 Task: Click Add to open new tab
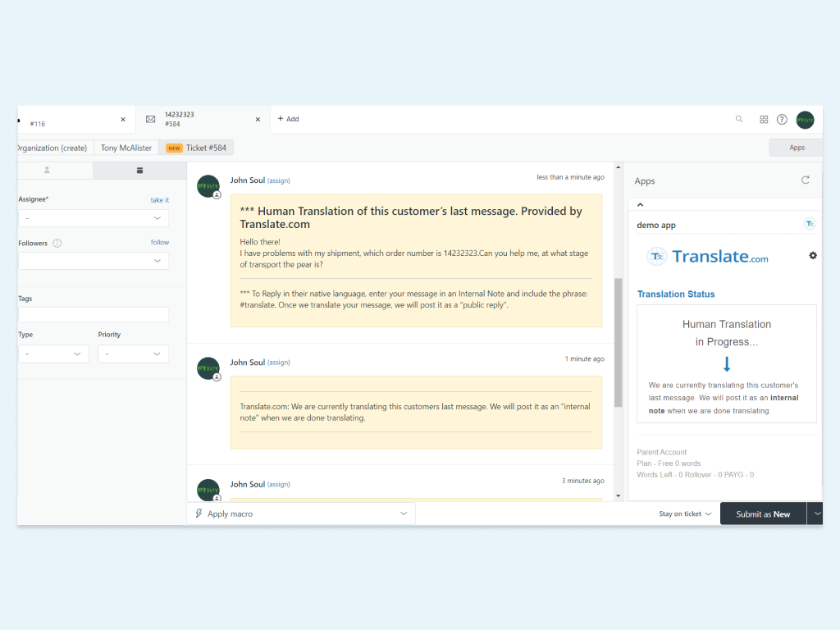coord(288,119)
